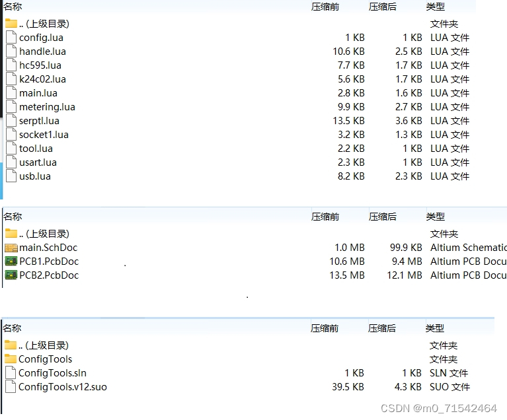
Task: Sort bottom list by 类型 column
Action: [x=435, y=328]
